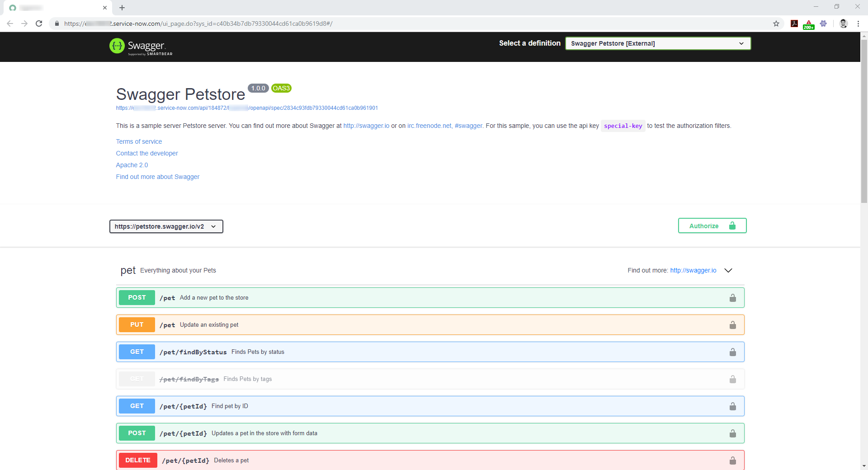Expand DELETE /pet/{petId} Deletes a pet
Viewport: 868px width, 470px height.
point(430,460)
